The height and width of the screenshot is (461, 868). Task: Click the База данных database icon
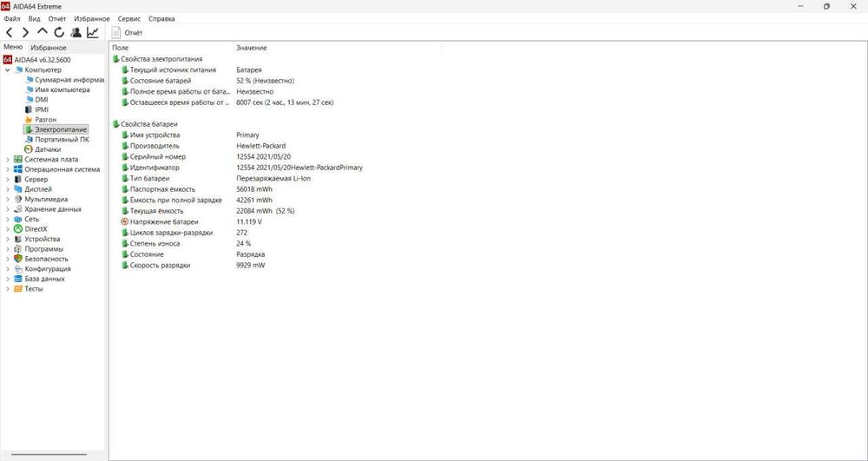tap(18, 279)
